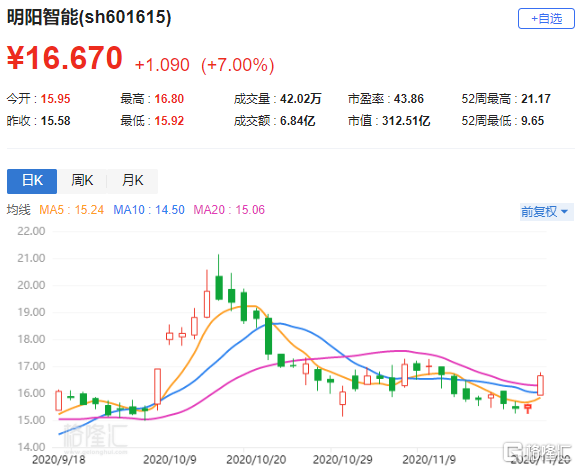Open the 前复权 adjustment dropdown
Image resolution: width=578 pixels, height=469 pixels.
[x=546, y=212]
